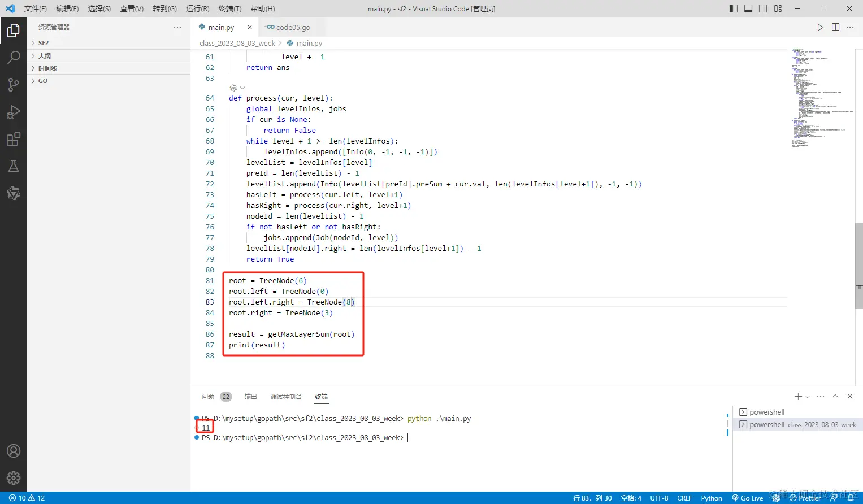Expand the 大纲 outline section
This screenshot has width=863, height=504.
(x=109, y=56)
